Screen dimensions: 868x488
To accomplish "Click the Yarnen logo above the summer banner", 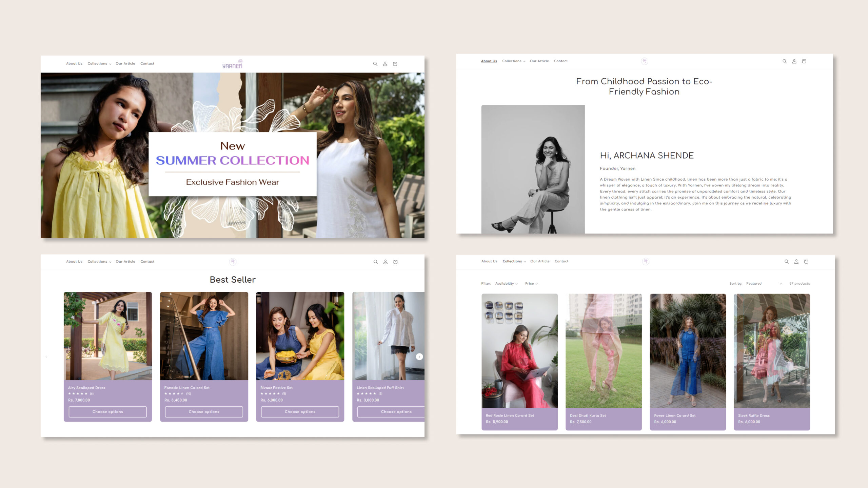I will coord(233,64).
